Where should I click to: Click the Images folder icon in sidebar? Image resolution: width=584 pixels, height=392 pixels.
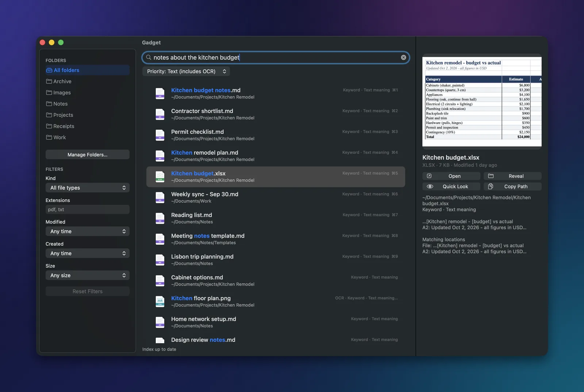pos(49,92)
